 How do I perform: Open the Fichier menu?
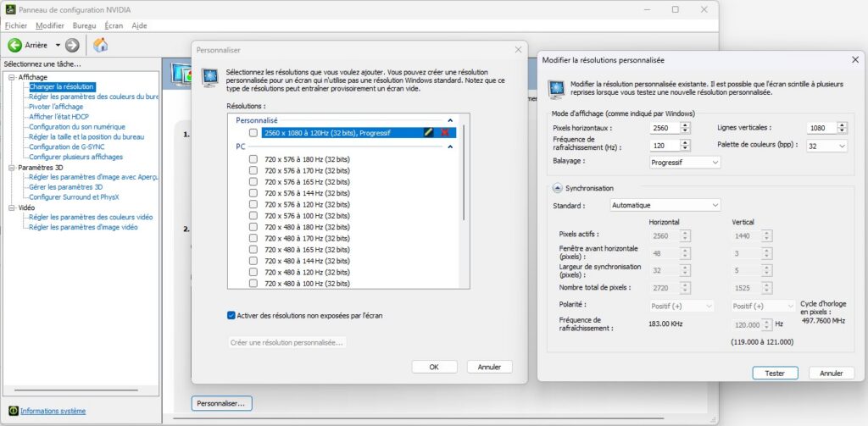16,25
